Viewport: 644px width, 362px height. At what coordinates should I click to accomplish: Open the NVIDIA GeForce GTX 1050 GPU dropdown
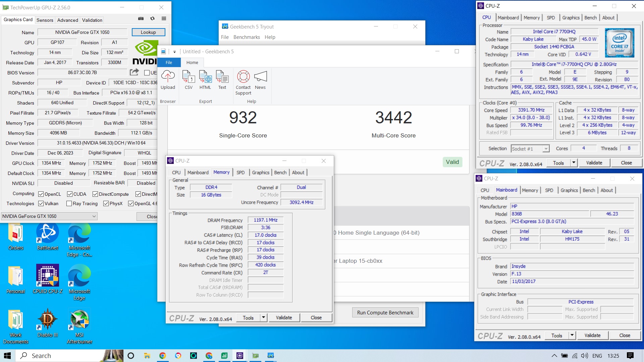click(49, 216)
